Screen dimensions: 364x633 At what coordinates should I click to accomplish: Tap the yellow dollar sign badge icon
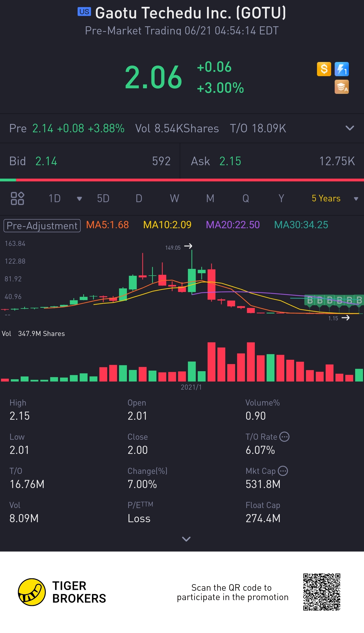point(324,69)
